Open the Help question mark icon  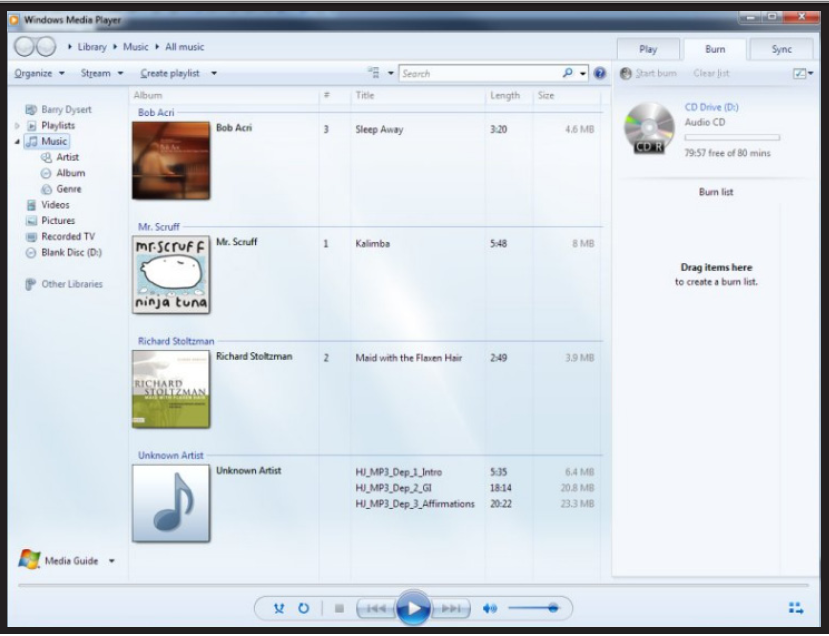tap(600, 73)
